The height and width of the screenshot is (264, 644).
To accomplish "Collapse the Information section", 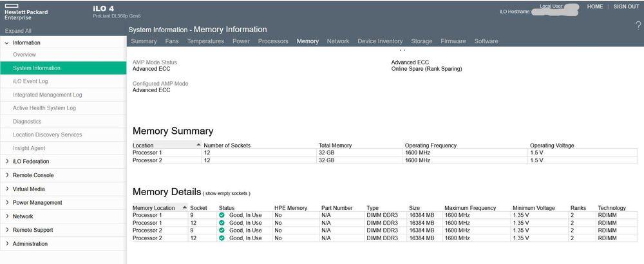I will click(6, 42).
